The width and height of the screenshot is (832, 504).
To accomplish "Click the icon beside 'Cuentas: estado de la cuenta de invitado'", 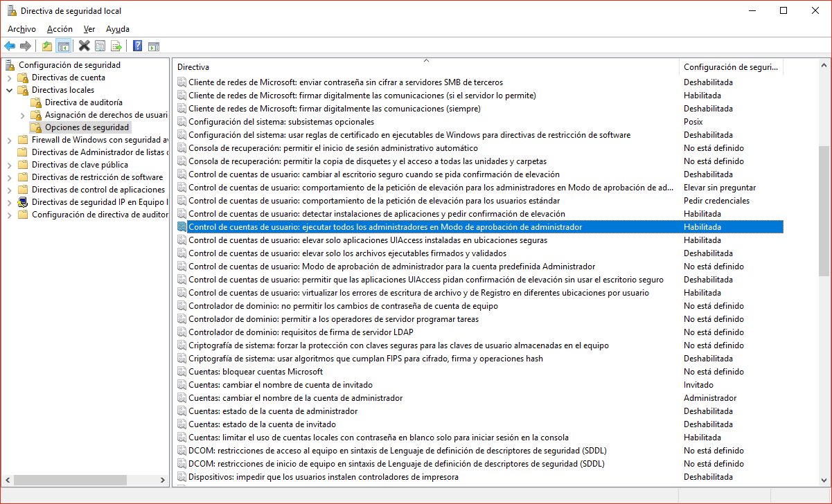I will tap(182, 424).
